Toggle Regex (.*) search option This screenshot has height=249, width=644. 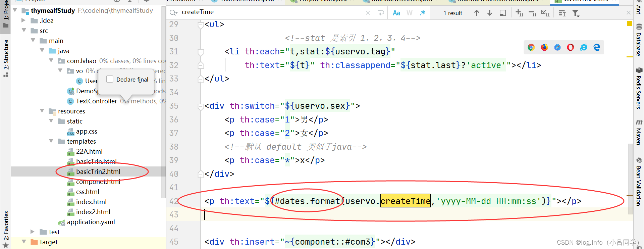tap(422, 13)
